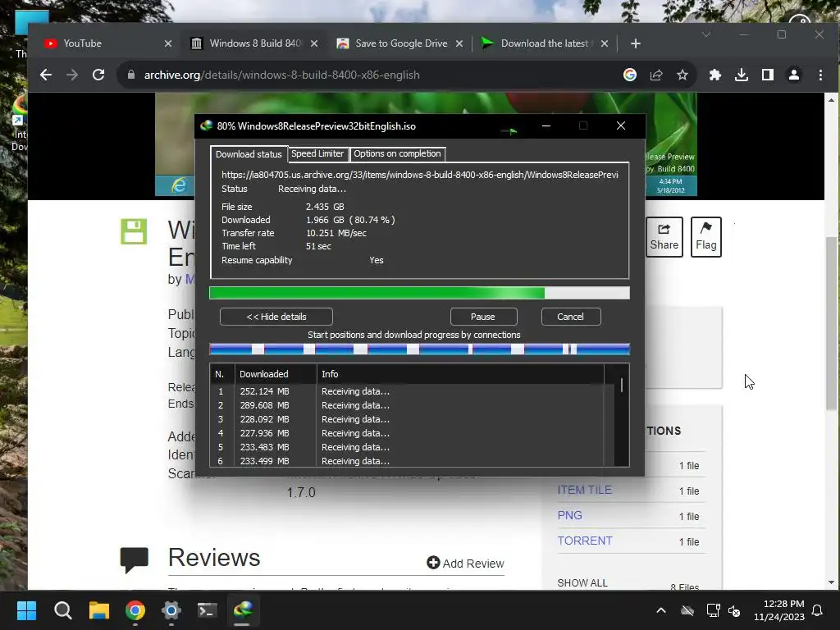Close the Save to Google Drive tab
The image size is (840, 630).
(459, 43)
